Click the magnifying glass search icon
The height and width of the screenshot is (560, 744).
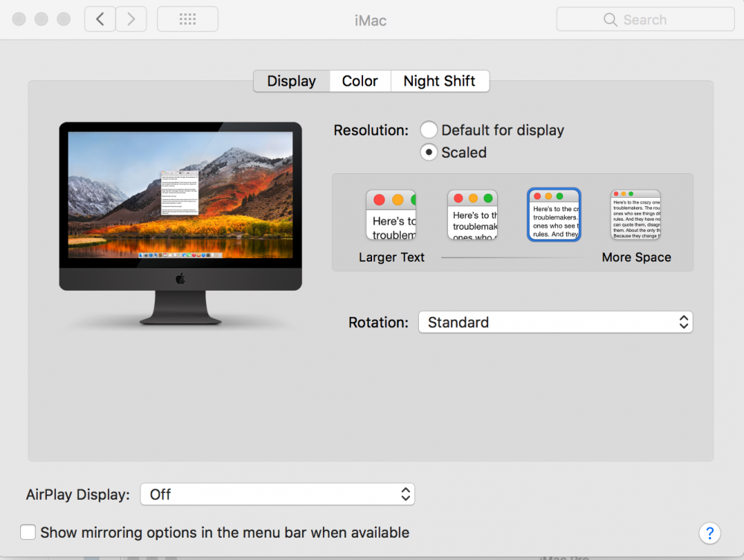[610, 19]
